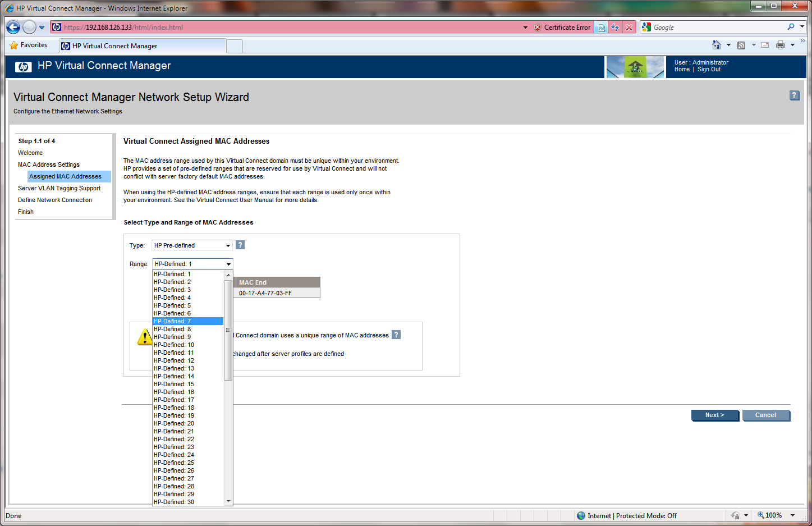Click the help icon next to Type dropdown
The image size is (812, 526).
point(240,245)
